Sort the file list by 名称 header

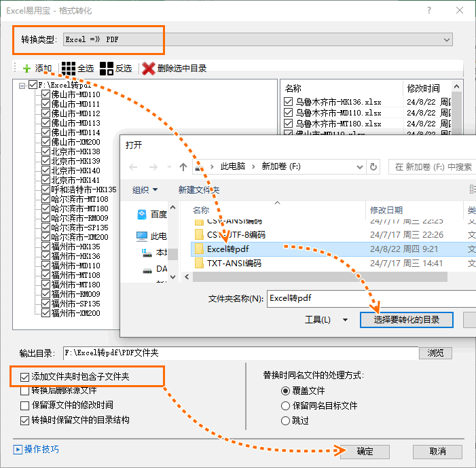(x=293, y=88)
